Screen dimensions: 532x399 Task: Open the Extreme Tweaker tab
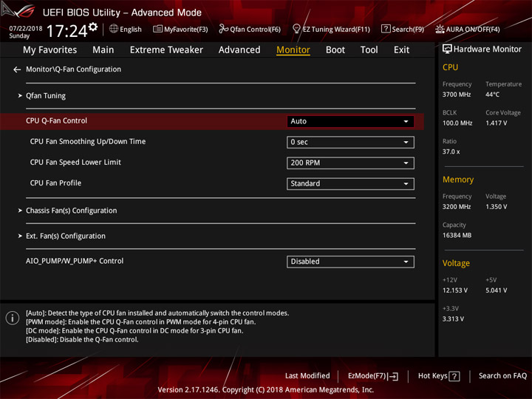166,50
